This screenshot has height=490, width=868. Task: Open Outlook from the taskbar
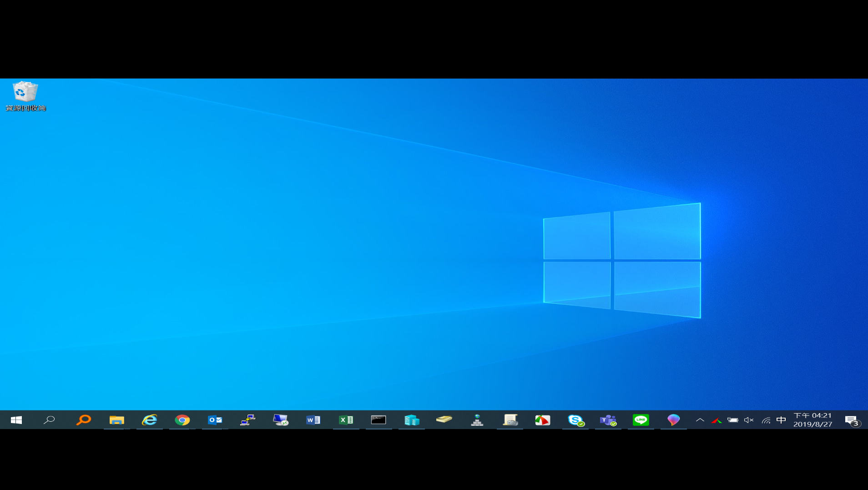click(x=215, y=420)
